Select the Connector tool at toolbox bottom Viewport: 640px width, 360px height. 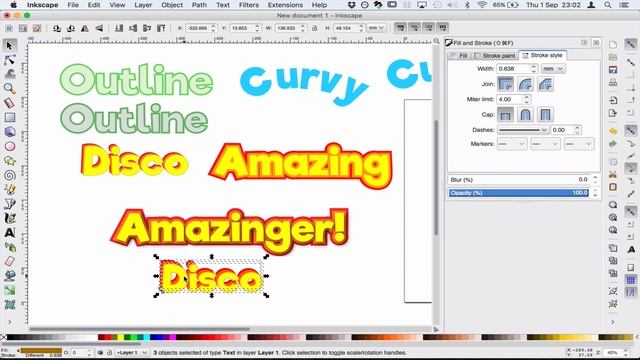point(10,305)
